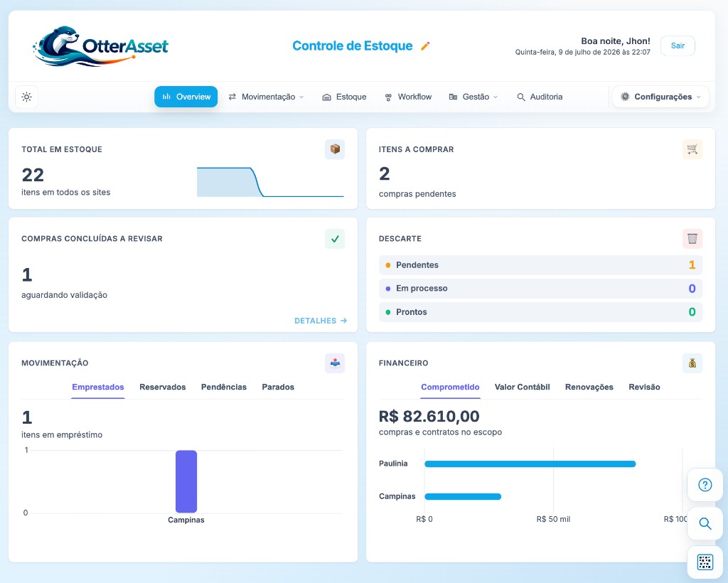Image resolution: width=728 pixels, height=583 pixels.
Task: Switch to the Reservados tab
Action: click(x=163, y=387)
